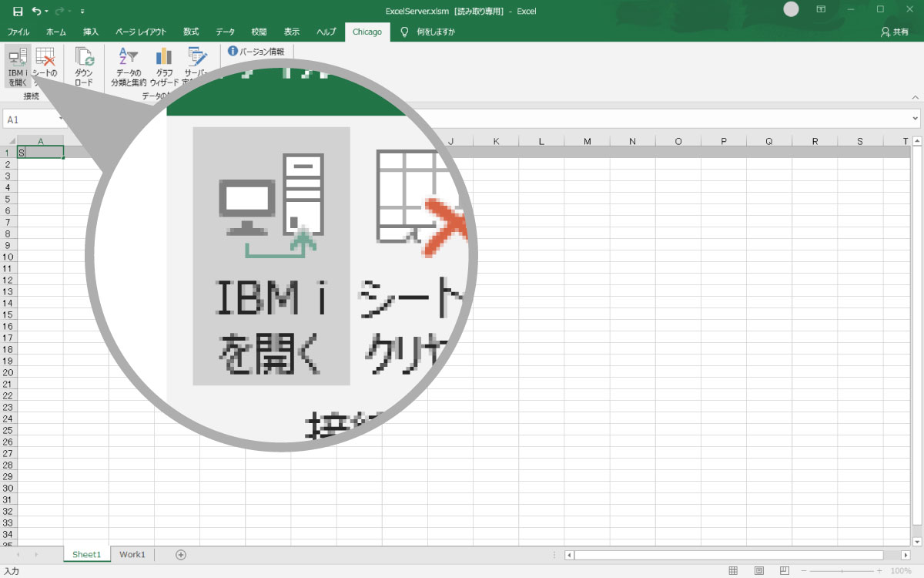
Task: Click the Name Box showing A1
Action: [x=35, y=119]
